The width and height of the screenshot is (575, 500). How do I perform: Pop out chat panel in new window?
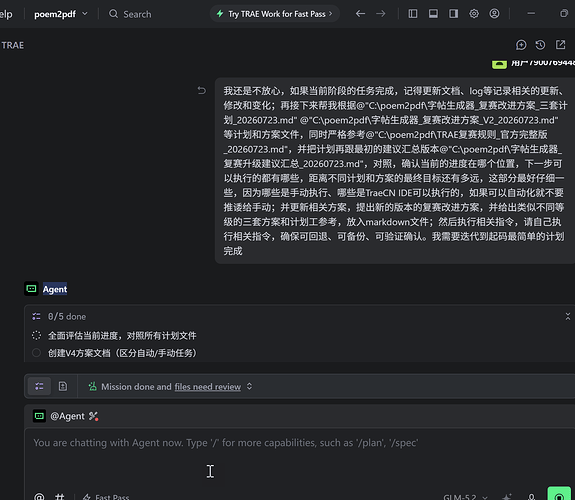point(560,45)
